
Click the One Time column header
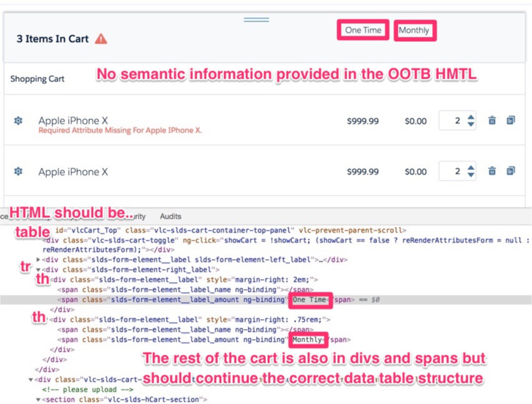pos(363,31)
